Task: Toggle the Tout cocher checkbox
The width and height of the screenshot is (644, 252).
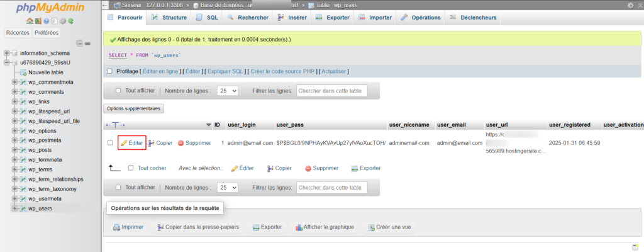Action: [131, 168]
